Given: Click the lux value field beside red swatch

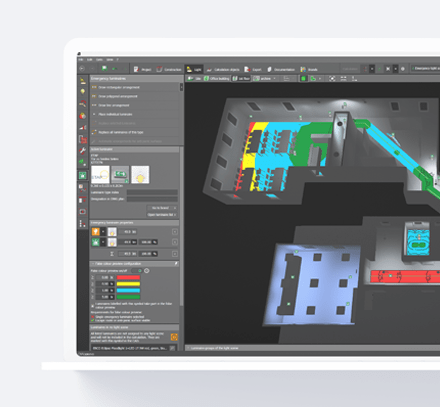Looking at the screenshot, I should [105, 278].
